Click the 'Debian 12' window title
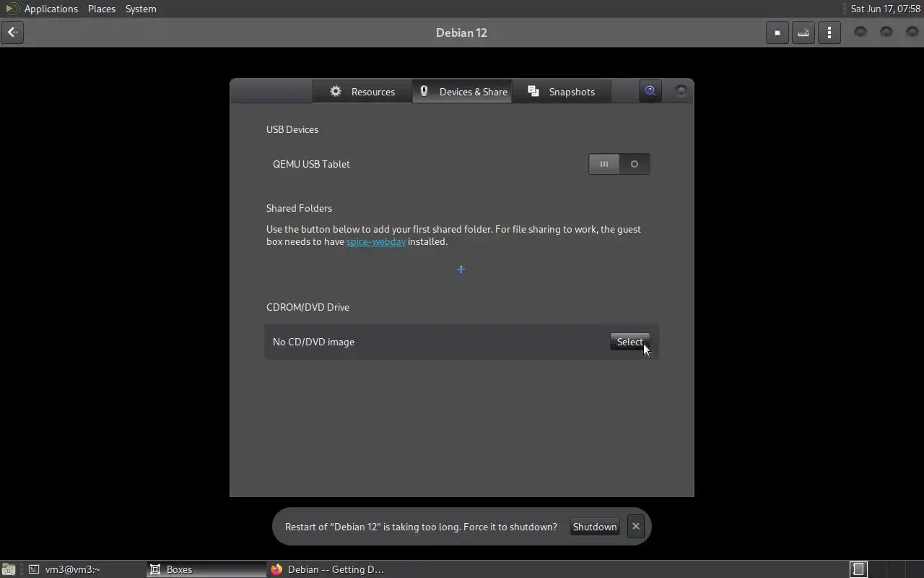This screenshot has width=924, height=578. pyautogui.click(x=462, y=33)
